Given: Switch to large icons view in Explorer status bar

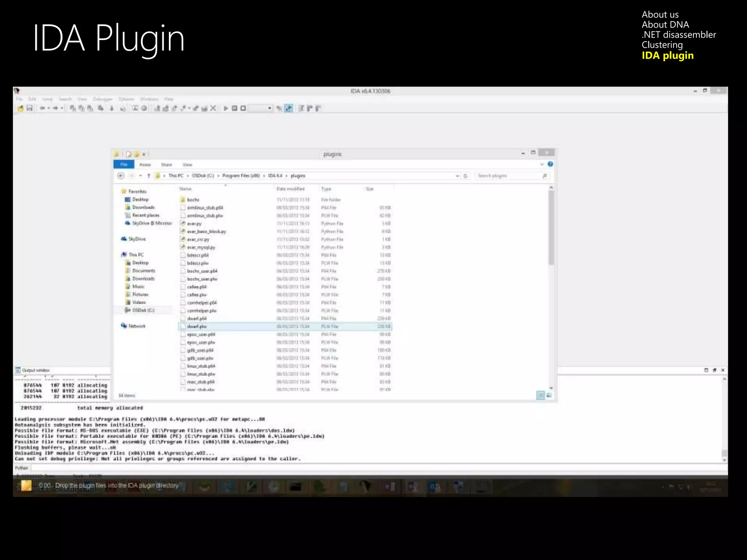Looking at the screenshot, I should (549, 395).
